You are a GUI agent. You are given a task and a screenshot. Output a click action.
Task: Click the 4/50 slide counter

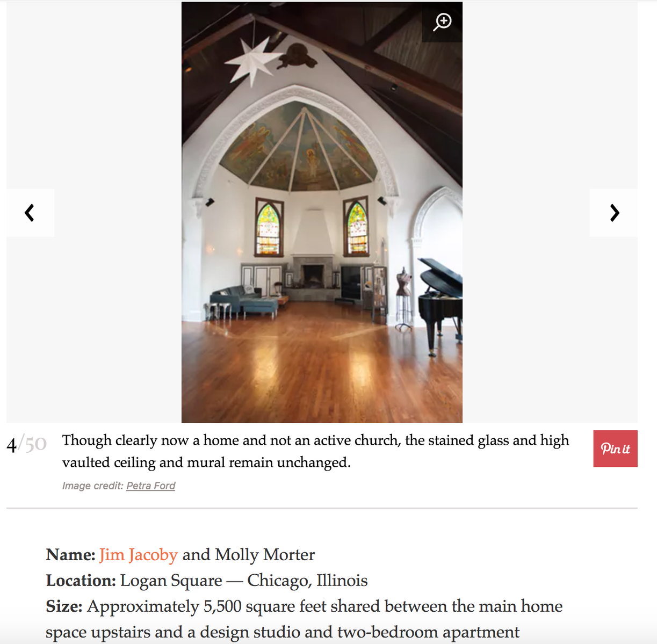[x=26, y=445]
